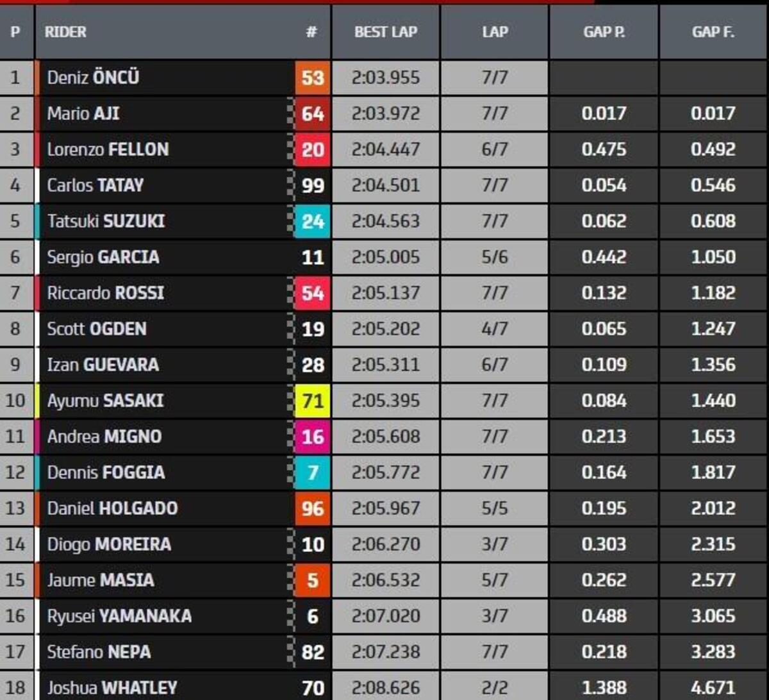
Task: Select the position 18 cell for Joshua WHATLEY
Action: pos(15,687)
